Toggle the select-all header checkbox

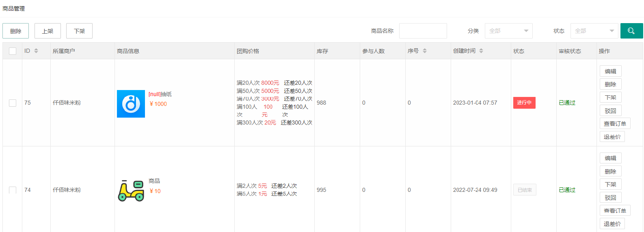13,51
